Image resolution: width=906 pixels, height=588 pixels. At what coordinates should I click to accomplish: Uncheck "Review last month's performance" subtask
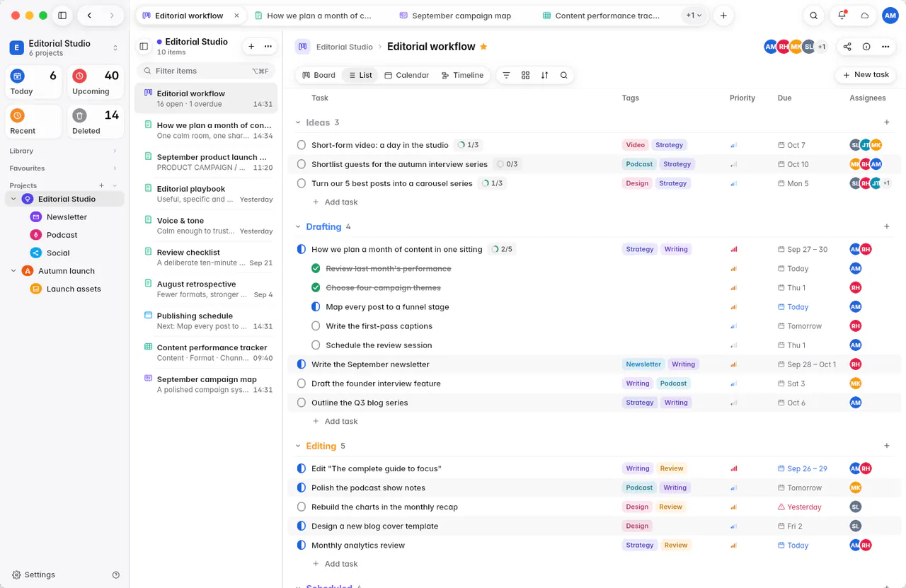[316, 269]
